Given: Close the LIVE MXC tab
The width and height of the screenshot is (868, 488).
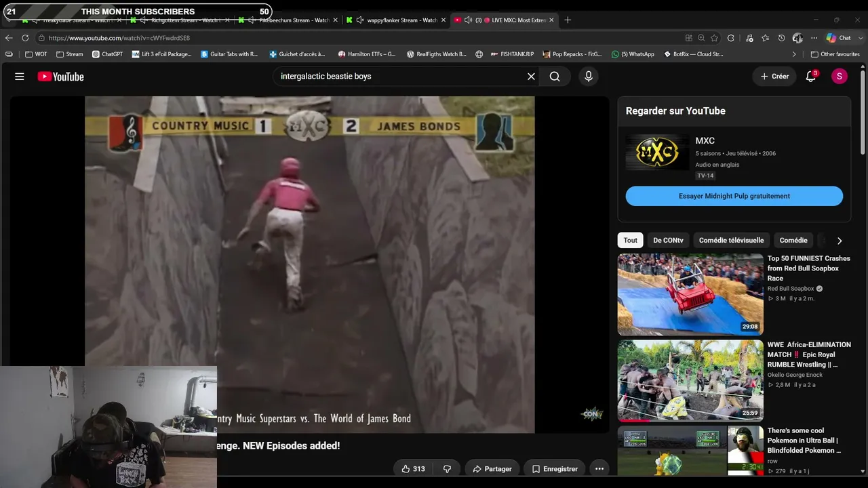Looking at the screenshot, I should 551,20.
